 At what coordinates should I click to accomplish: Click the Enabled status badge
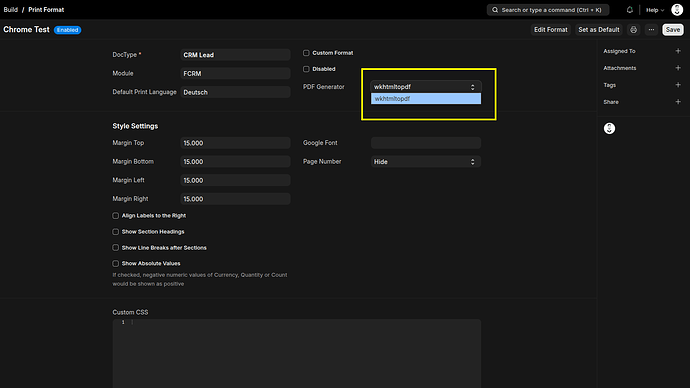click(67, 30)
